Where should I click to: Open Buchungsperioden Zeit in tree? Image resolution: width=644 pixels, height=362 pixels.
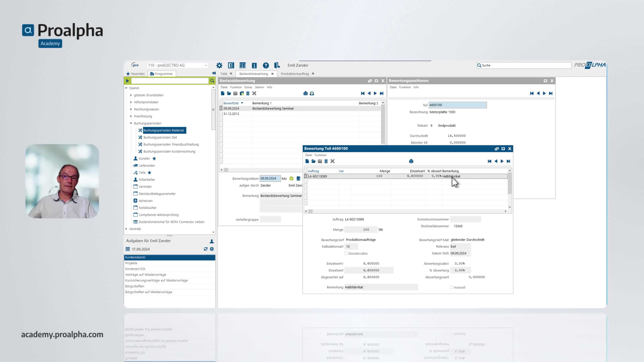click(x=160, y=137)
